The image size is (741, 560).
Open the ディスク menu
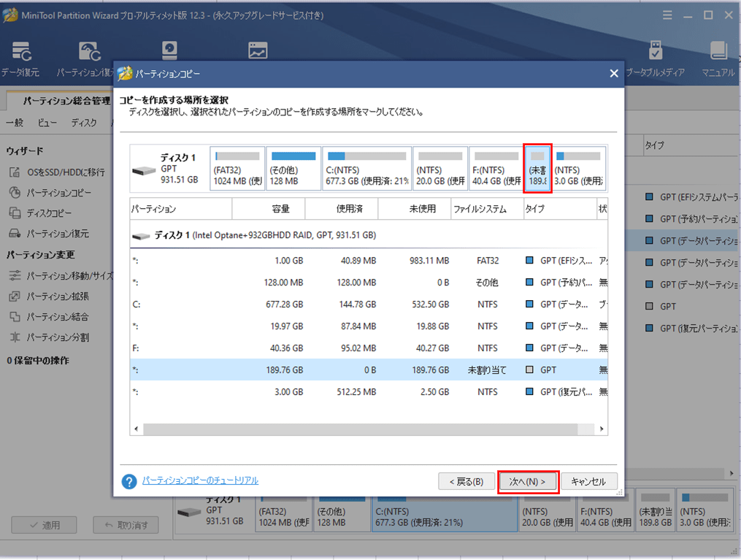point(84,123)
